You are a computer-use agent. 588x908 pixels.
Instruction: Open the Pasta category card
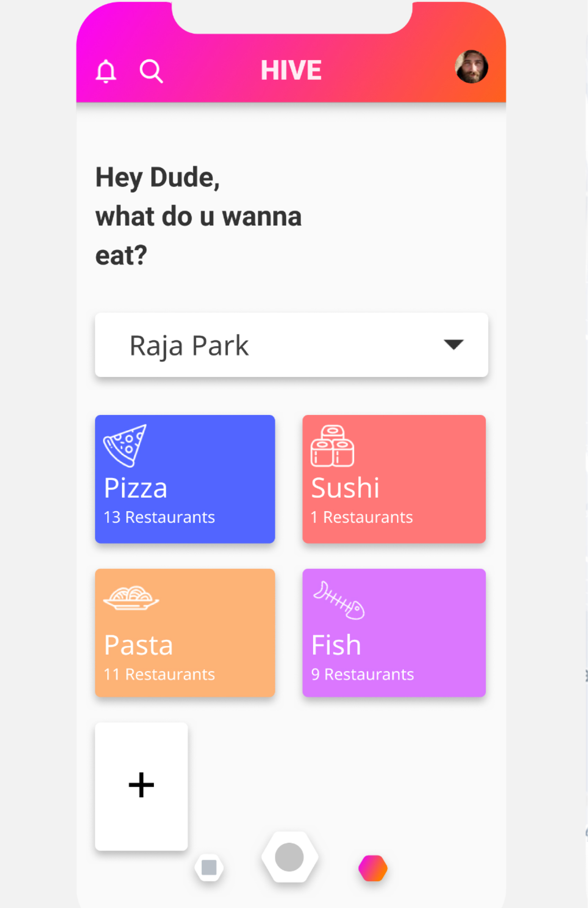coord(185,632)
